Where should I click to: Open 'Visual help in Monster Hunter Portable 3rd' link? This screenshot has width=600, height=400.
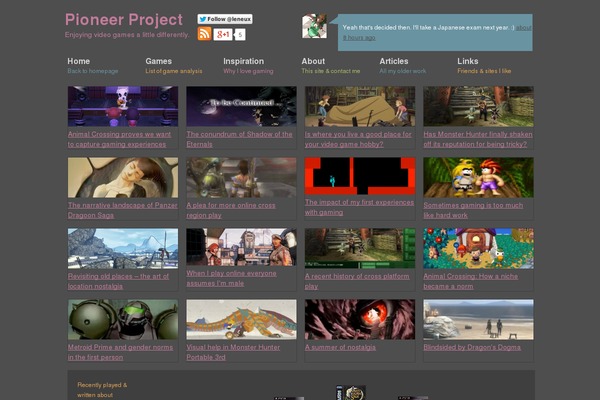tap(233, 352)
